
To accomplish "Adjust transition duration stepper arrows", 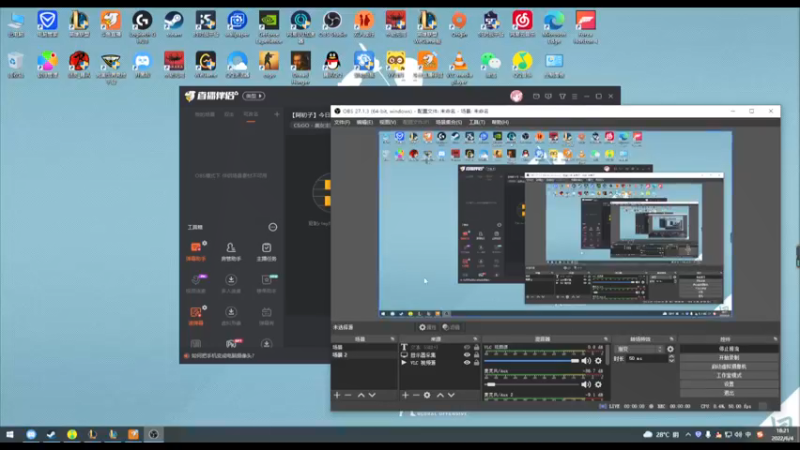I will (671, 359).
